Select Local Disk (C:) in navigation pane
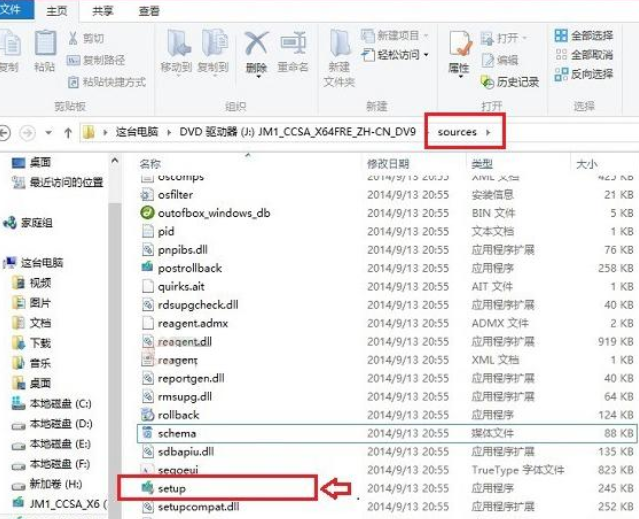This screenshot has width=639, height=519. point(52,403)
